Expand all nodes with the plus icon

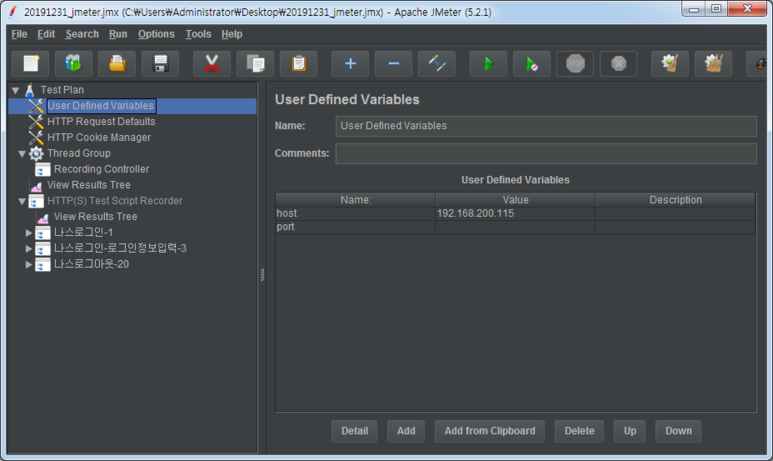click(350, 64)
